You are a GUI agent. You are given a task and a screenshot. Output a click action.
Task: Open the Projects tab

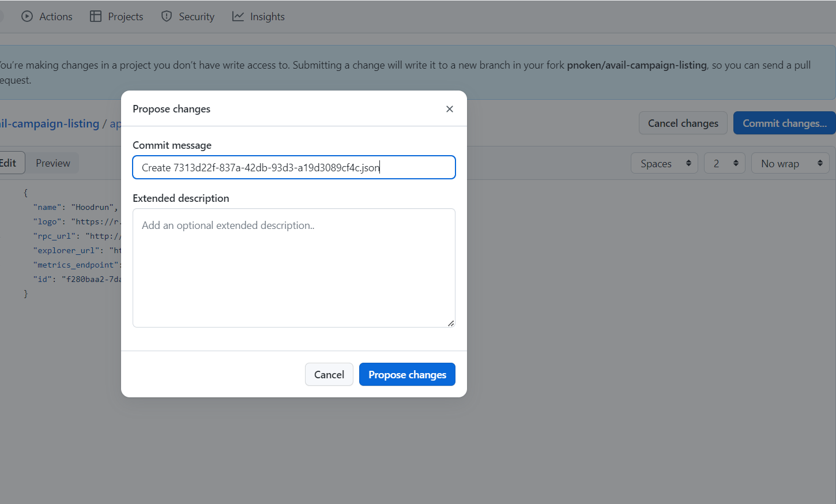[116, 17]
